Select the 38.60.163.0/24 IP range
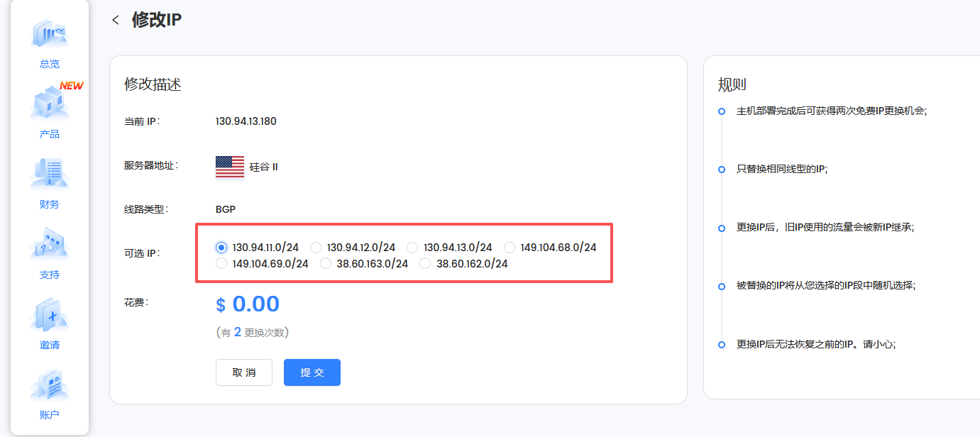This screenshot has height=437, width=980. click(x=326, y=263)
